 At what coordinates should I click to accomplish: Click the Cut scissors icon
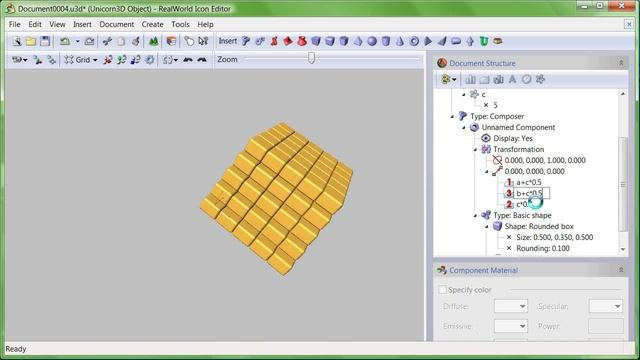[107, 41]
